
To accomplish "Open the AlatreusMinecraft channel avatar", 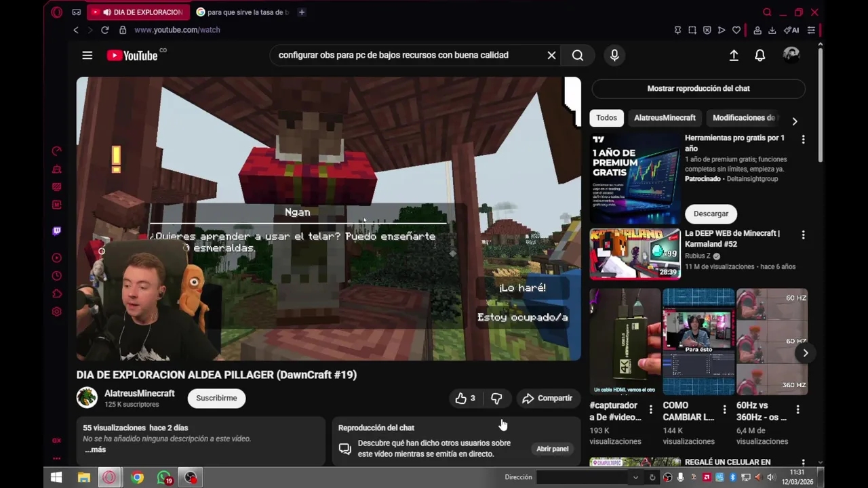I will [87, 398].
